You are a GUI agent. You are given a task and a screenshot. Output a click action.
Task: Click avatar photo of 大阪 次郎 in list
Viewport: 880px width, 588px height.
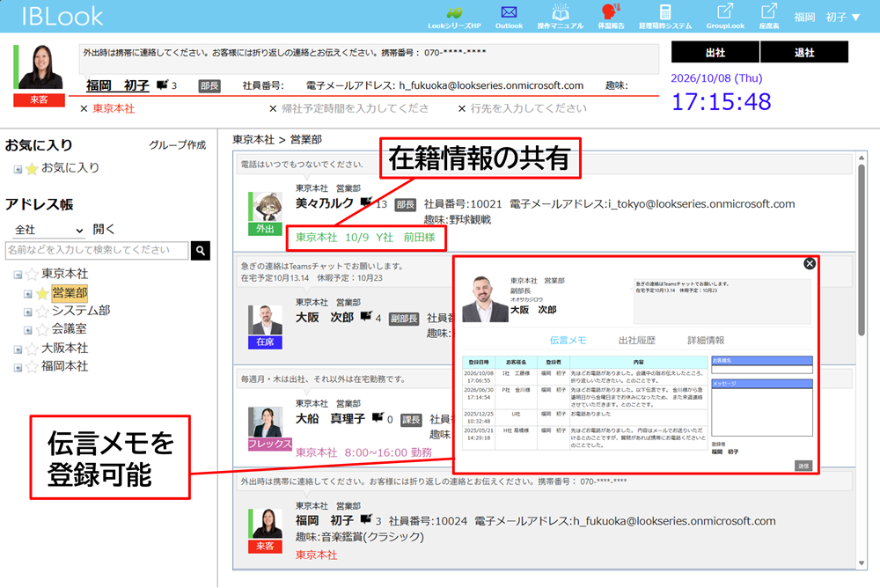[268, 320]
